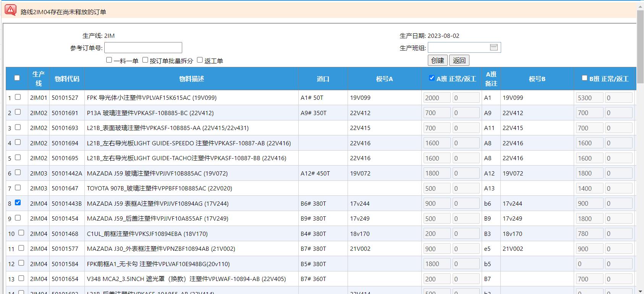
Task: Click the 创建 button
Action: click(x=438, y=60)
